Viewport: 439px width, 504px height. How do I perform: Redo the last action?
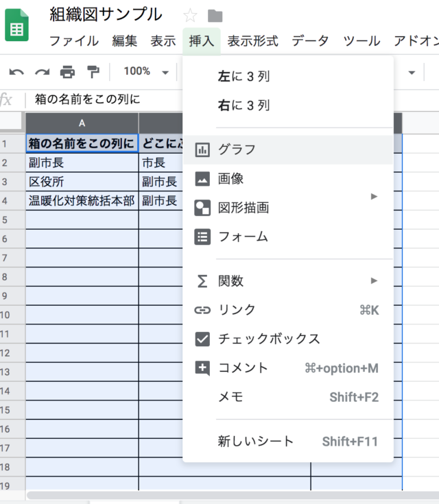(x=42, y=72)
